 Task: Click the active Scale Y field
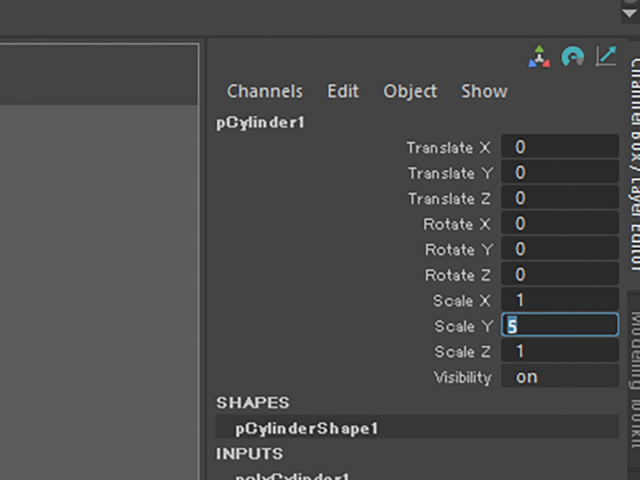tap(560, 325)
